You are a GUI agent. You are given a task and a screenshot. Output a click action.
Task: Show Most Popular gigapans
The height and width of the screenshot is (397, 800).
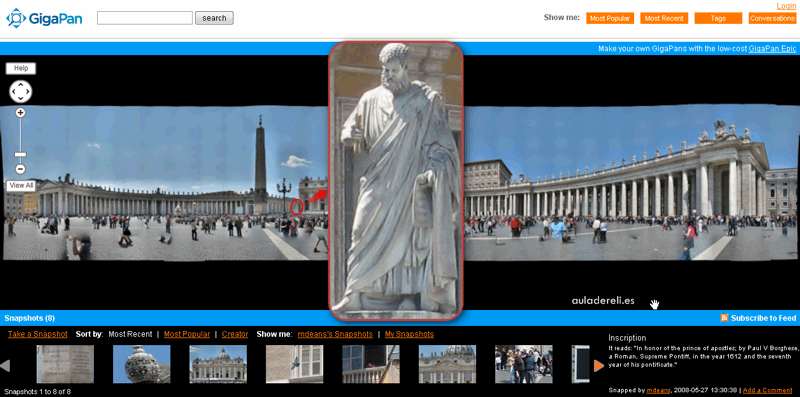point(610,18)
